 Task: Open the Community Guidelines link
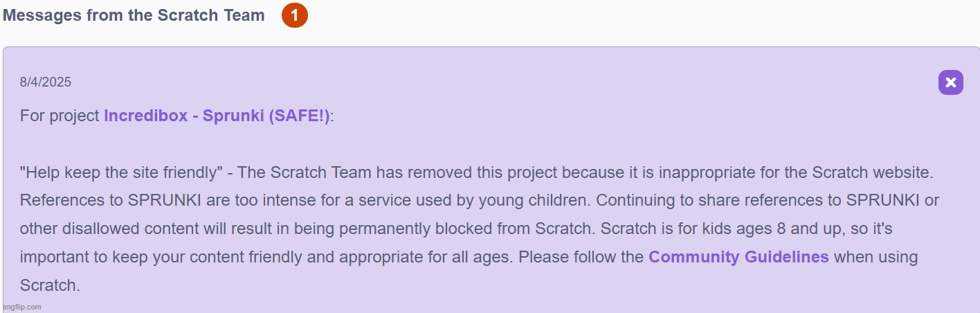(x=738, y=257)
